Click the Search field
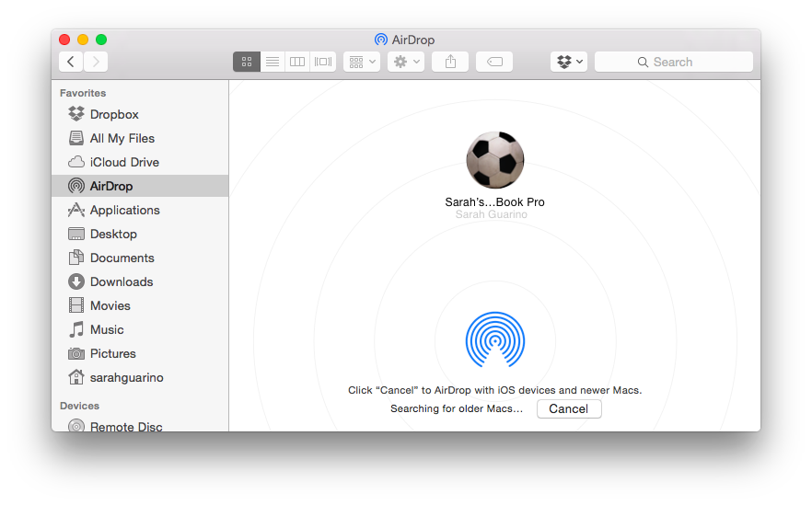Viewport: 812px width, 505px height. [x=674, y=62]
